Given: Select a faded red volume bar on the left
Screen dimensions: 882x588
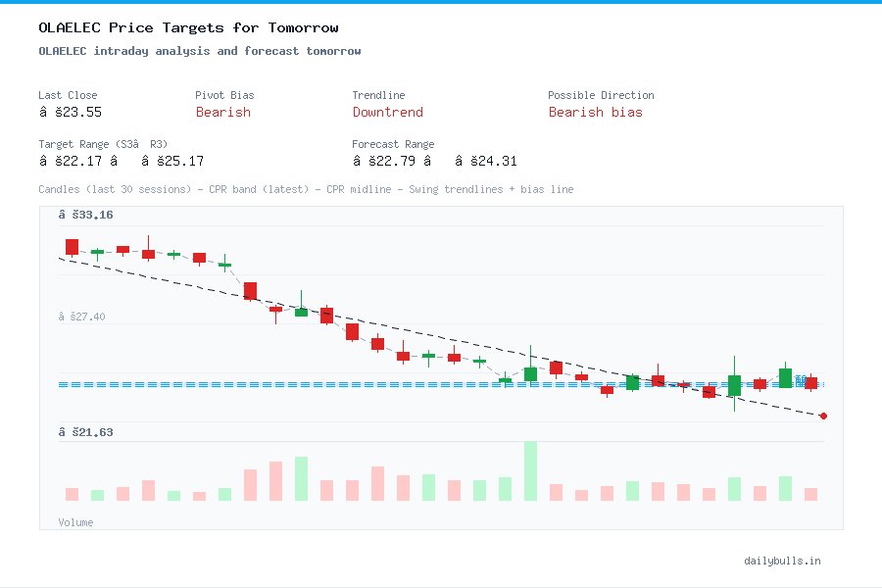Looking at the screenshot, I should pyautogui.click(x=71, y=494).
